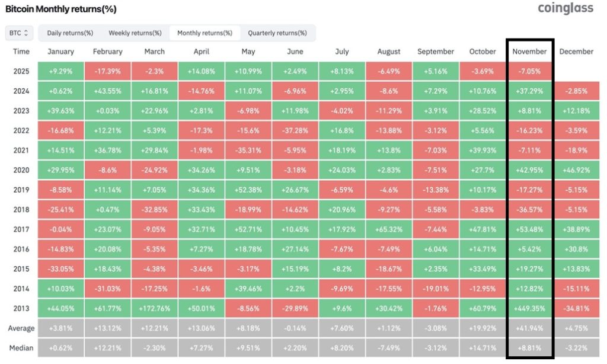Open the BTC asset selector
The width and height of the screenshot is (607, 364).
[18, 33]
